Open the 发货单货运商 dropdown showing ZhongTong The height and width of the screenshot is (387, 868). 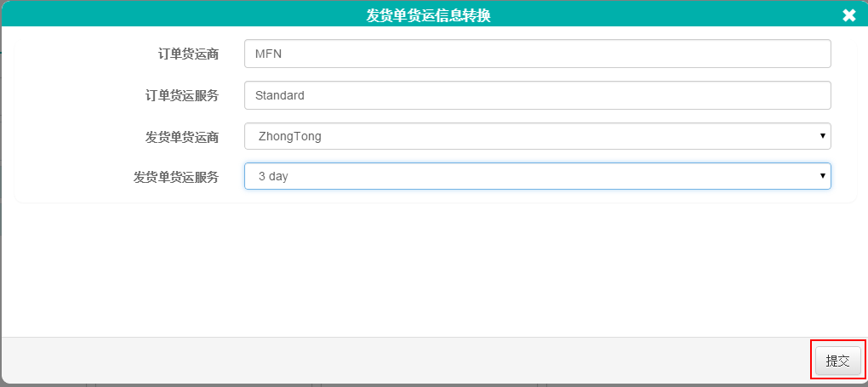pyautogui.click(x=538, y=136)
